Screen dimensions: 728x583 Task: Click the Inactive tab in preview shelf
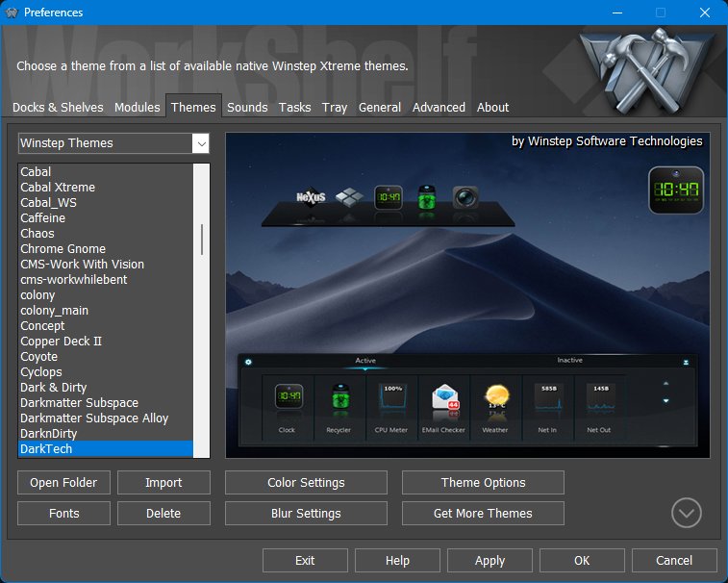coord(569,360)
